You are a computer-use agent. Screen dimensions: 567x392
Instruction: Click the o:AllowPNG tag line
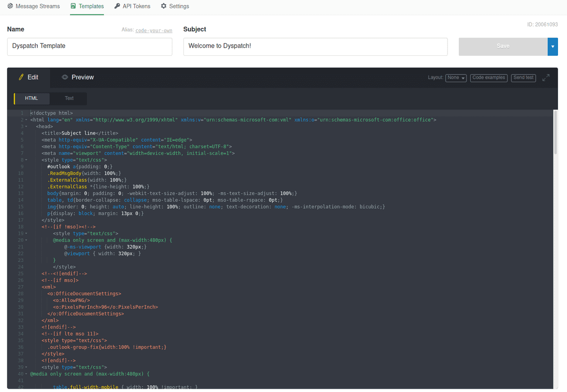[71, 300]
